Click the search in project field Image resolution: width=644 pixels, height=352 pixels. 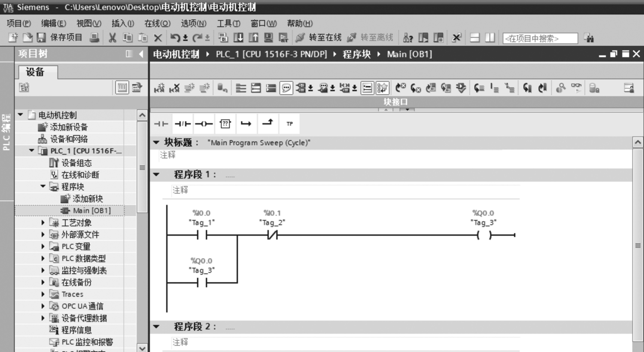[x=540, y=38]
